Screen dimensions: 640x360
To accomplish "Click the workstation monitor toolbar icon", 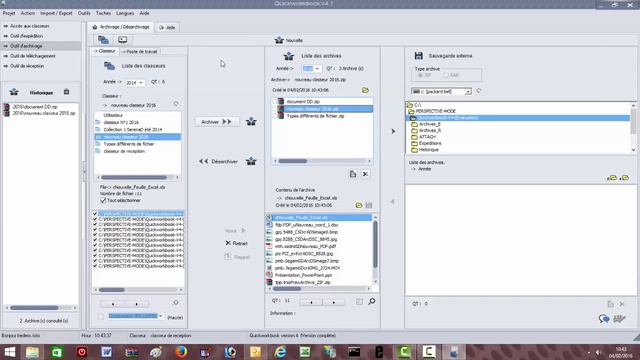I will 122,40.
